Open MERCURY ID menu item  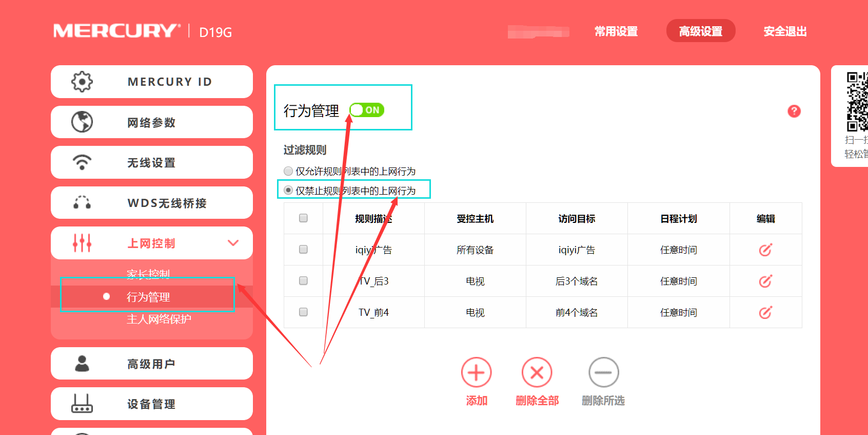152,82
